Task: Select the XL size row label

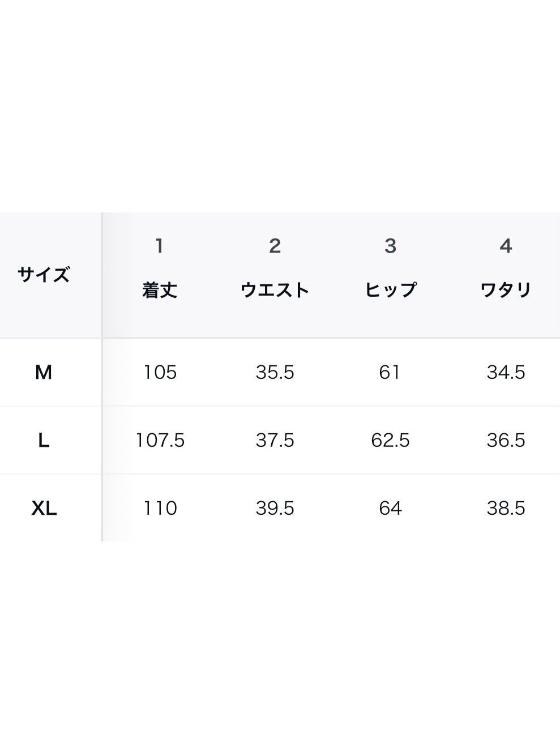Action: [x=44, y=508]
